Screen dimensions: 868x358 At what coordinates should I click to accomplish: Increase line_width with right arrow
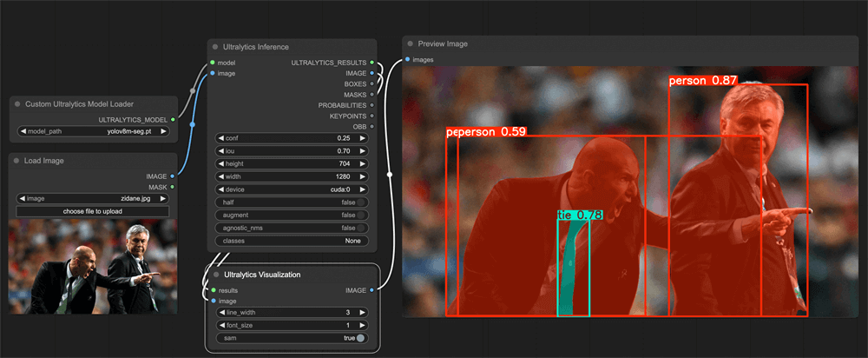(x=363, y=313)
